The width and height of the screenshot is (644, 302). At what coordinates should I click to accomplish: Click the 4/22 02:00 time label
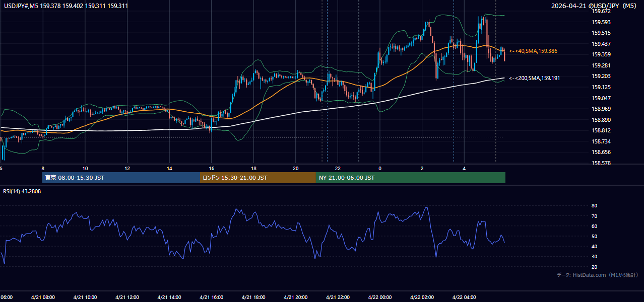[x=422, y=297]
